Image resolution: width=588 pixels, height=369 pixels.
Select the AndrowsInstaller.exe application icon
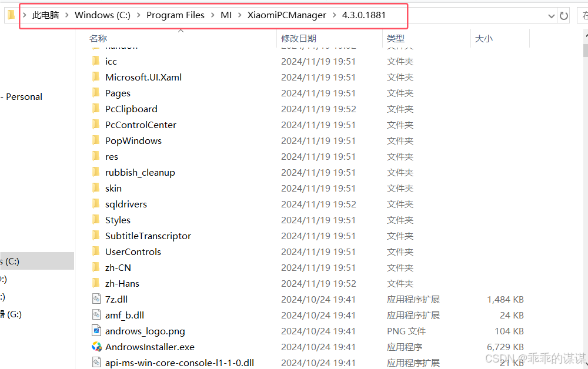click(96, 347)
